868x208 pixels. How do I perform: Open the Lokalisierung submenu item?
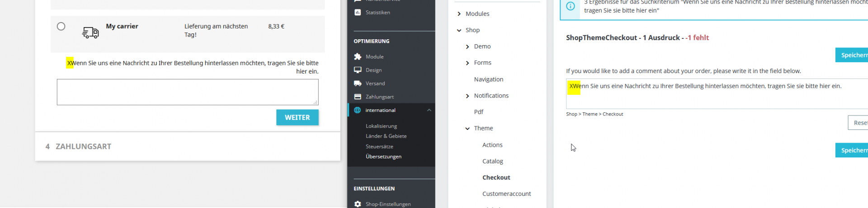pos(381,126)
